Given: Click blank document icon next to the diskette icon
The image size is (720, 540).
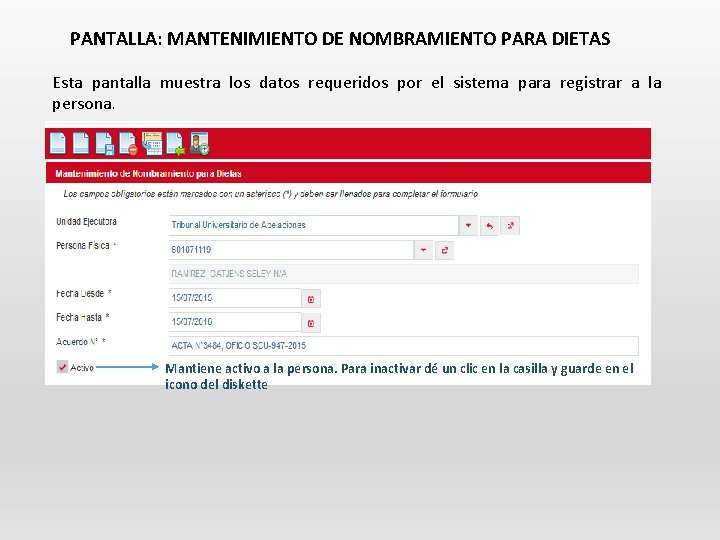Looking at the screenshot, I should pos(81,143).
